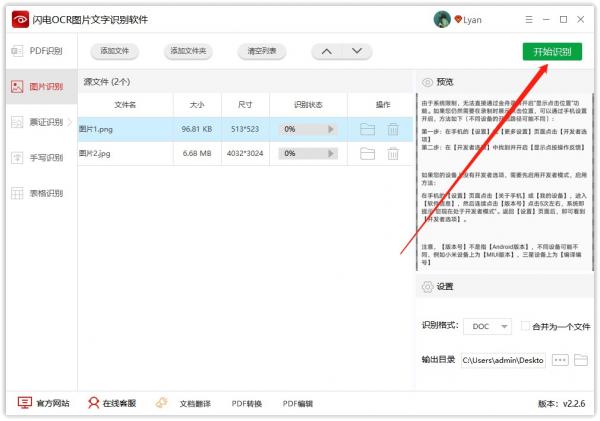Switch to 表格识别 mode
The image size is (600, 421).
(41, 193)
